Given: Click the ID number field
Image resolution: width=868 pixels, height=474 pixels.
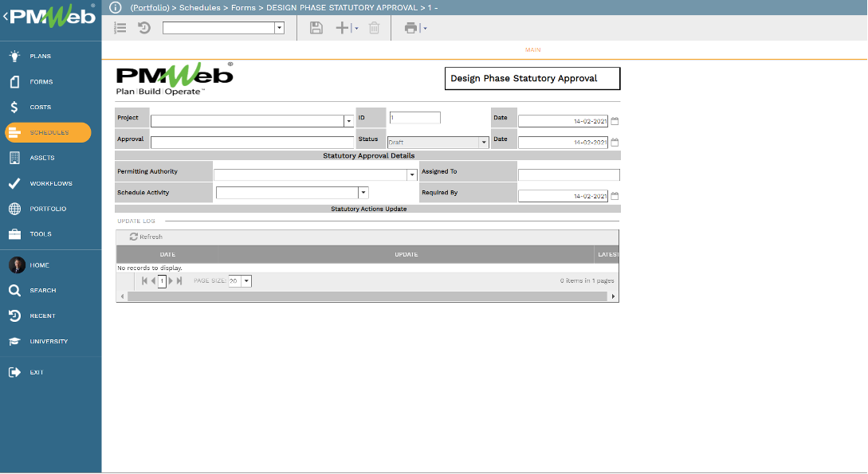Looking at the screenshot, I should pyautogui.click(x=414, y=117).
